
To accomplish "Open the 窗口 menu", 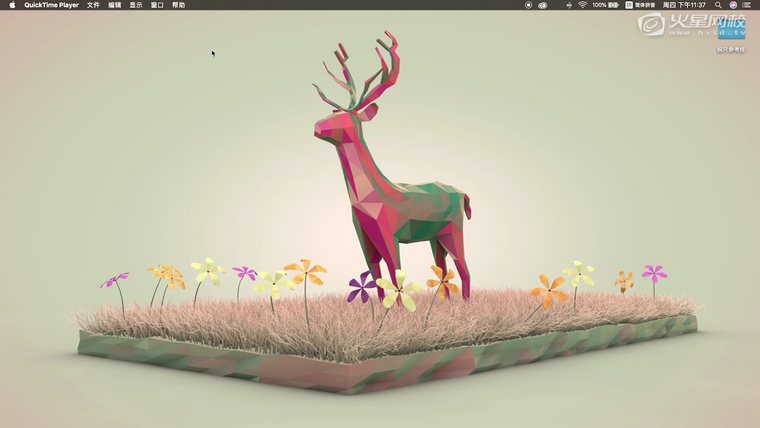I will (x=157, y=5).
